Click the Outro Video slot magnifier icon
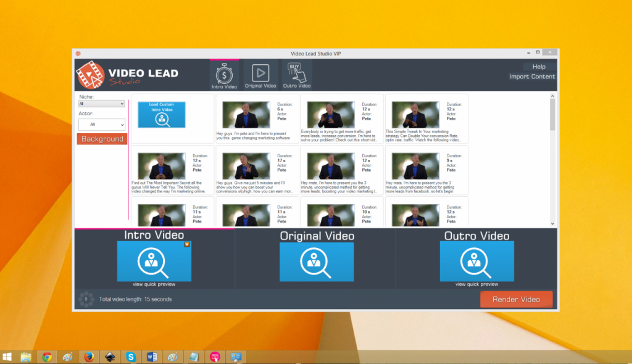The height and width of the screenshot is (364, 632). click(x=476, y=262)
